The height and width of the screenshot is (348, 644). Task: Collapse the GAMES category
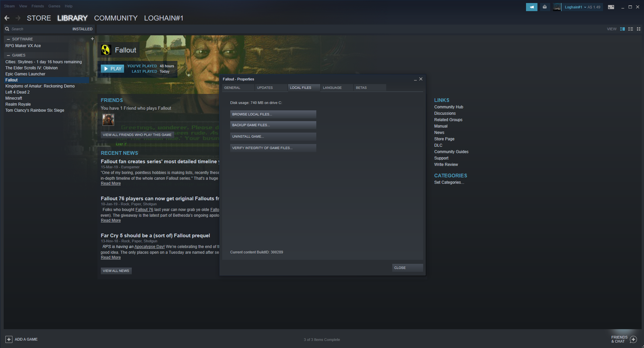pos(8,55)
